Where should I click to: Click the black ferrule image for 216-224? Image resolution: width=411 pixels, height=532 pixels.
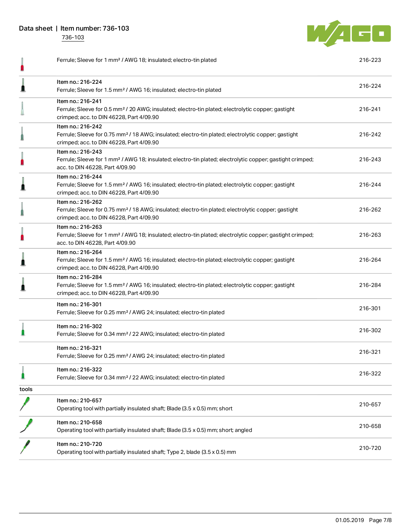(23, 85)
